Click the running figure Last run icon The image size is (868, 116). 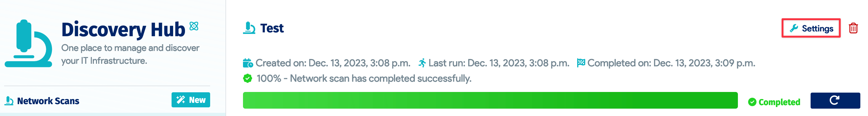[422, 63]
